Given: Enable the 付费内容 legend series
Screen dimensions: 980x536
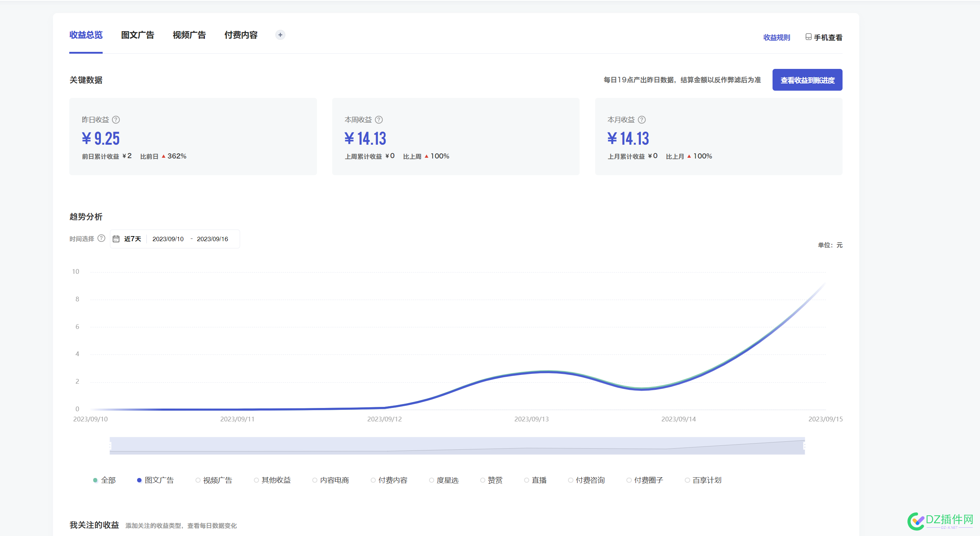Looking at the screenshot, I should [389, 480].
